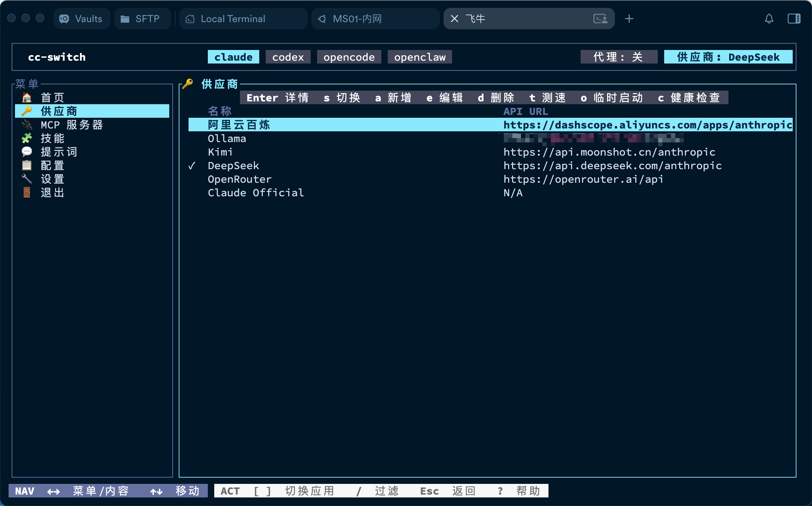Select the codex app tab
This screenshot has height=506, width=812.
pyautogui.click(x=288, y=57)
